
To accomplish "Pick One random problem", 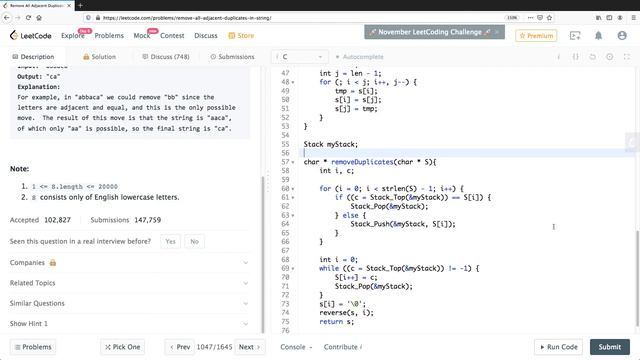I will tap(122, 347).
